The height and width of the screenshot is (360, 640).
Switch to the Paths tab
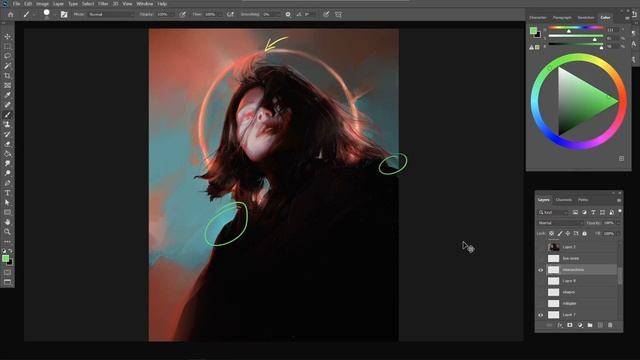(x=583, y=200)
